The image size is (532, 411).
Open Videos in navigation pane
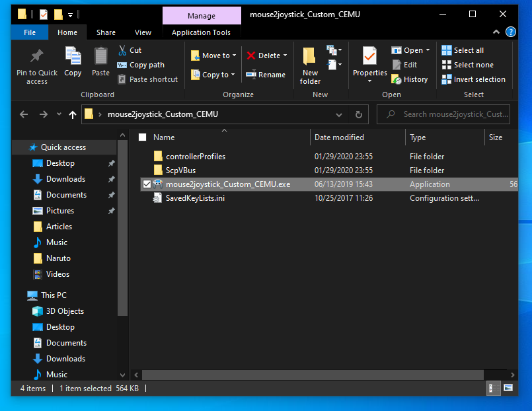(x=57, y=274)
